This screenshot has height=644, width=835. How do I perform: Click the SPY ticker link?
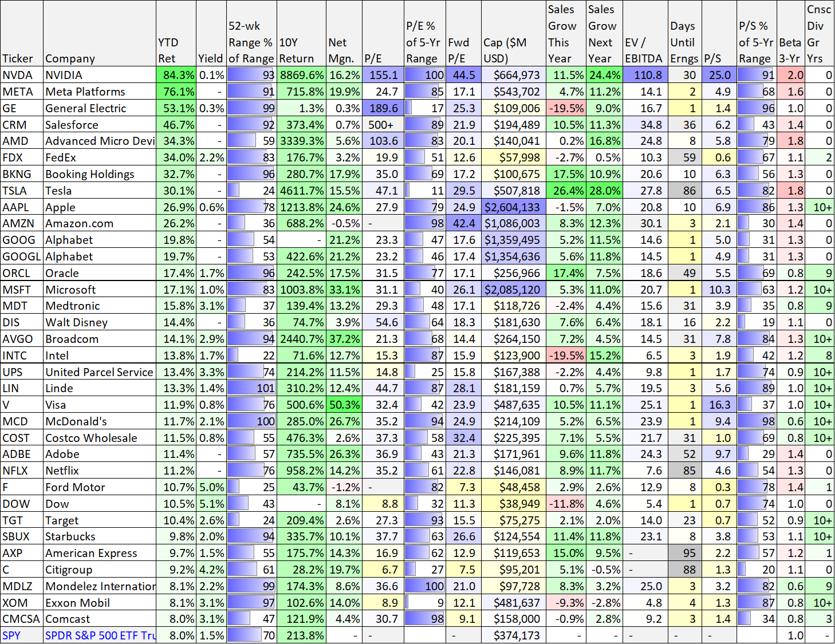(11, 635)
